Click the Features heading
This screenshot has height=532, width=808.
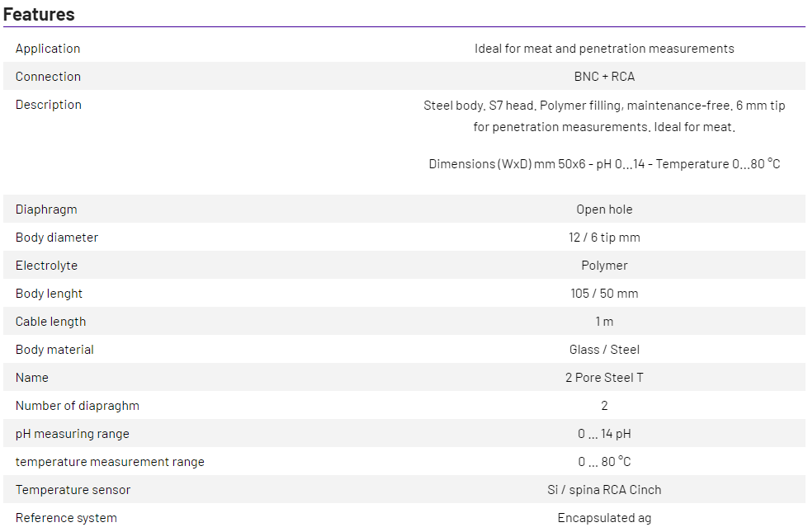click(39, 14)
